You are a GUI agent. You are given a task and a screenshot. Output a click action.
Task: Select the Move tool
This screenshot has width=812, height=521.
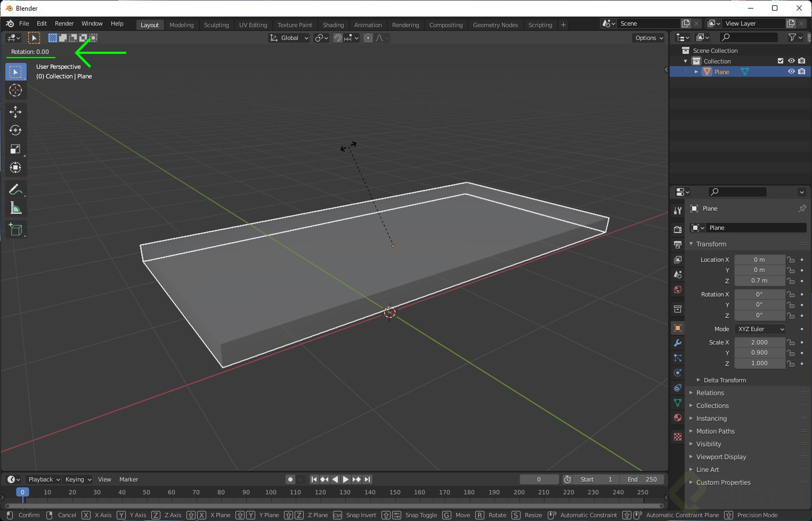tap(15, 111)
